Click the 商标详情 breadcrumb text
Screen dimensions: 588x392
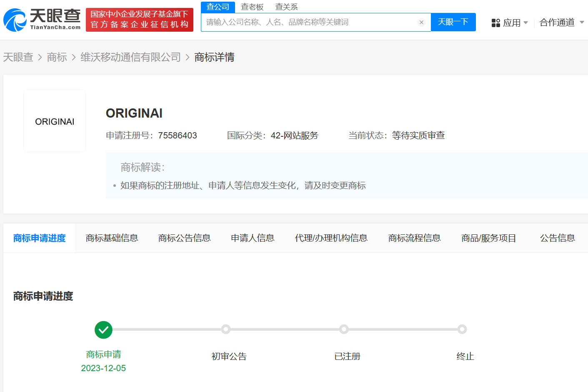click(214, 57)
